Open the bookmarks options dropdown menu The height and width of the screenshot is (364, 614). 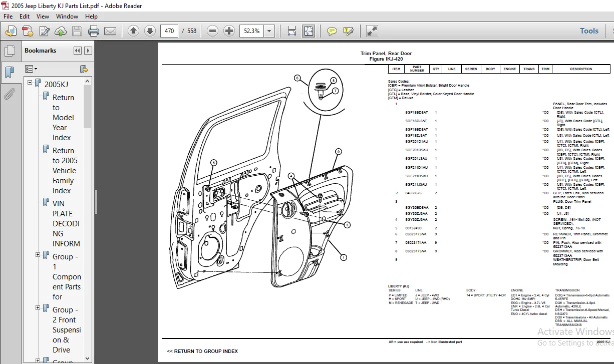tap(31, 69)
